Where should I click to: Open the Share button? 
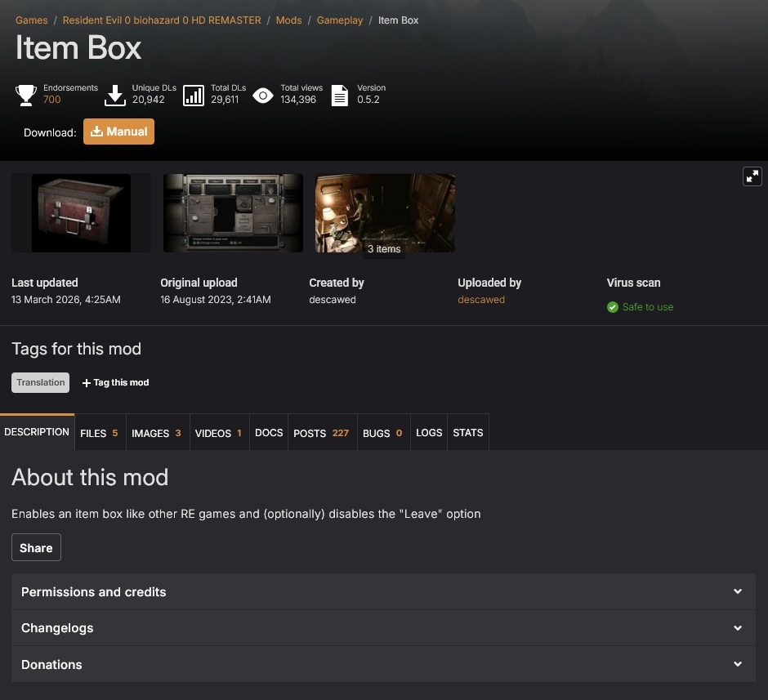point(36,547)
